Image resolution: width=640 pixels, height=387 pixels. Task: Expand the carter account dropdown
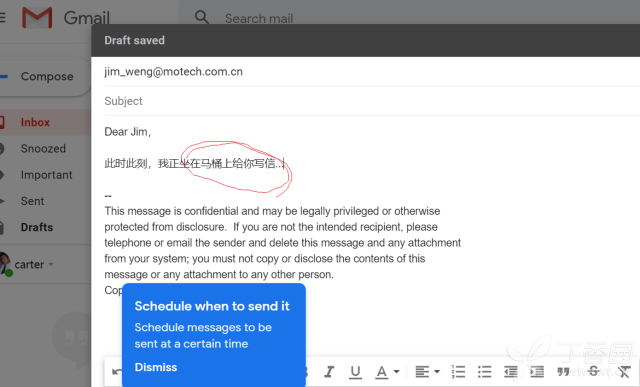[51, 265]
